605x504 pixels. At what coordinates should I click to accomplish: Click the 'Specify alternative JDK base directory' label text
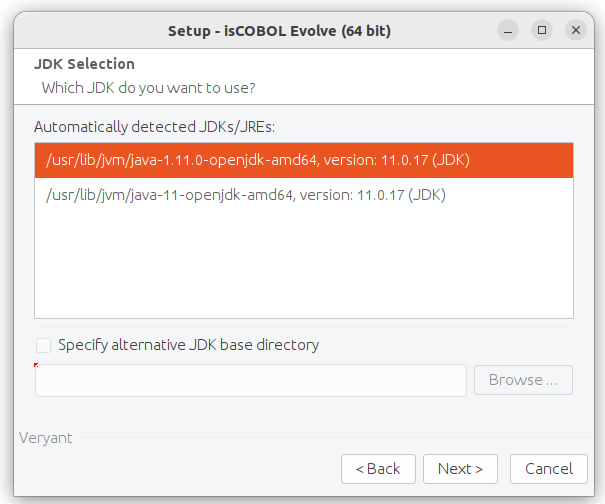click(188, 345)
